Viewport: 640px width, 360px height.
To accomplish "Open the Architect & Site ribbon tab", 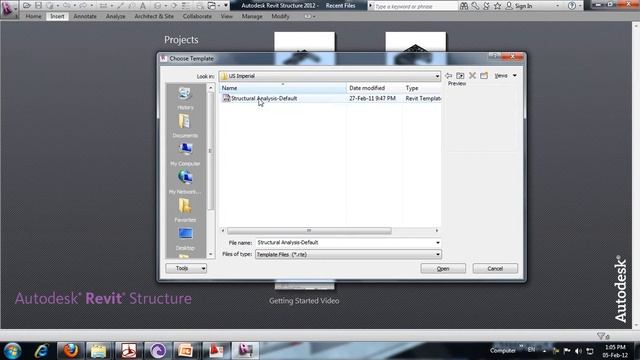I will point(154,16).
